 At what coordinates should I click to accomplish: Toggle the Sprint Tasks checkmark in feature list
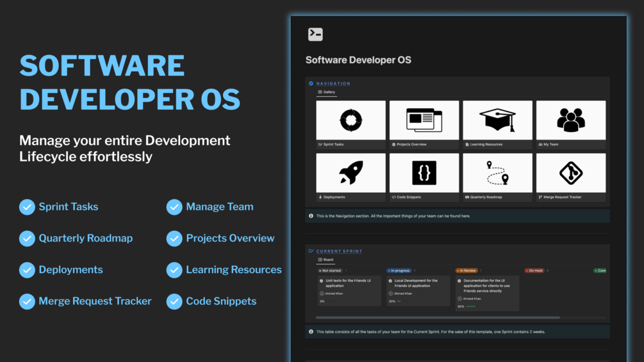tap(27, 207)
